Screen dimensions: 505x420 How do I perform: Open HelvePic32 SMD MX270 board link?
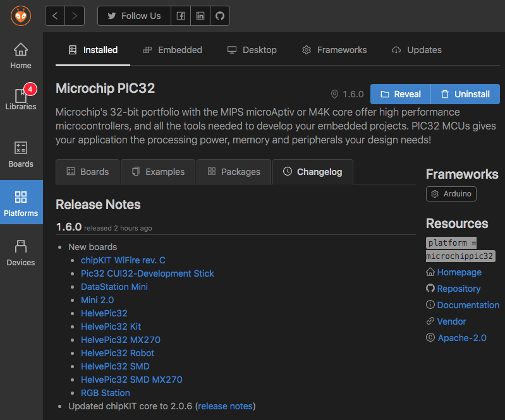(x=131, y=380)
